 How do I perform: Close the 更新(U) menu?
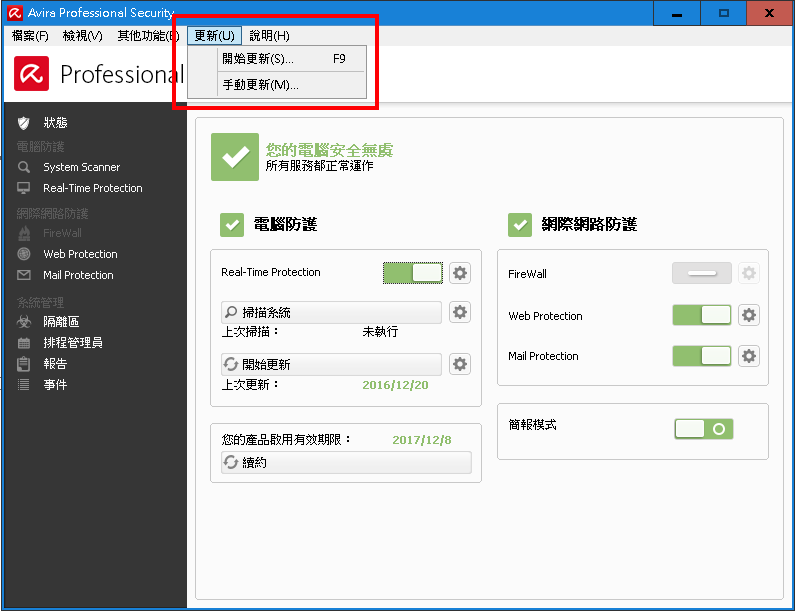point(214,36)
